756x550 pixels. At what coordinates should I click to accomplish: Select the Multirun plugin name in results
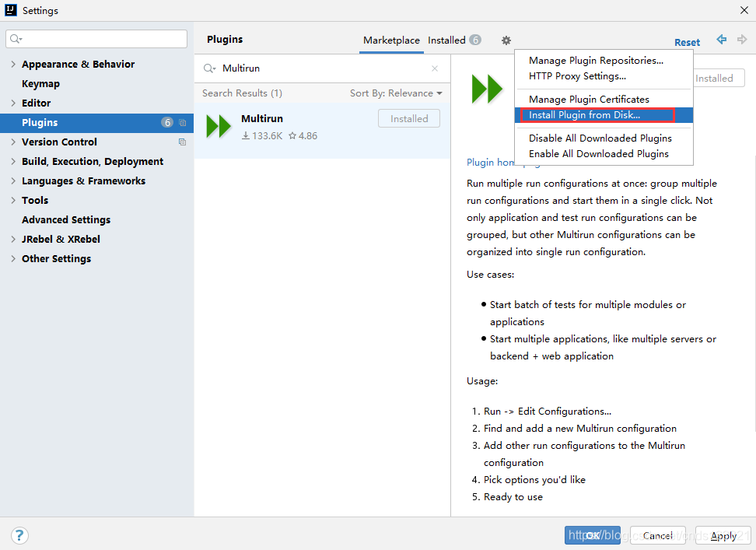pyautogui.click(x=262, y=118)
